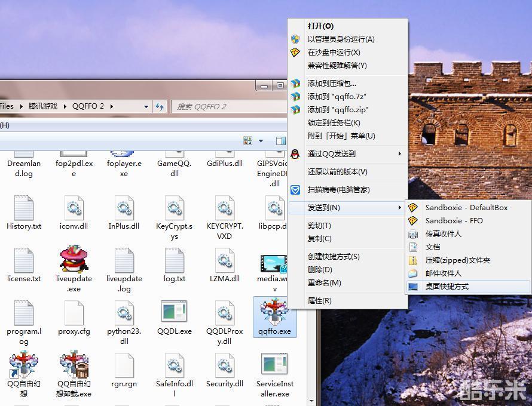
Task: Select the proxy.cfg file icon
Action: tap(74, 313)
